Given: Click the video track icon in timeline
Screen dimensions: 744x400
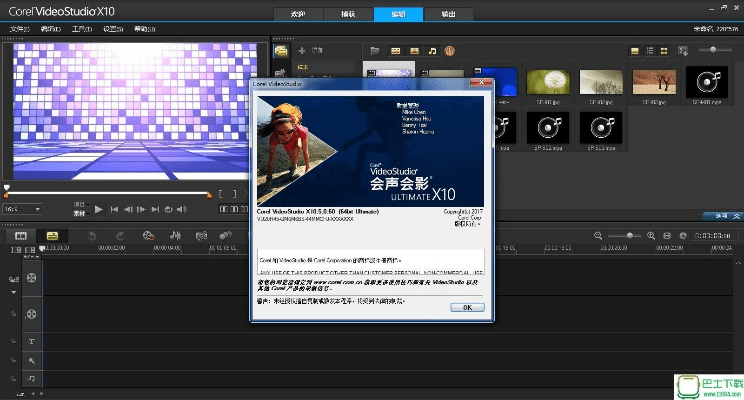Looking at the screenshot, I should point(33,277).
